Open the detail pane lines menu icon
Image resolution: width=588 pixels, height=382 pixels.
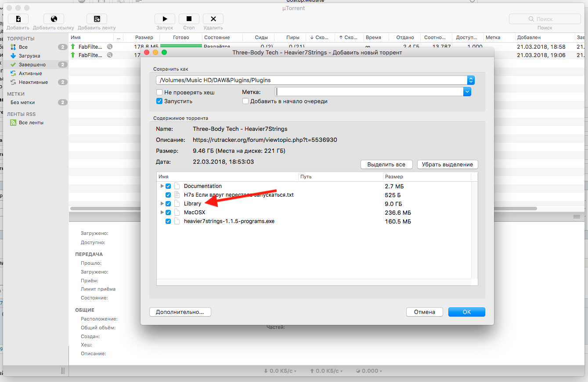pyautogui.click(x=577, y=217)
